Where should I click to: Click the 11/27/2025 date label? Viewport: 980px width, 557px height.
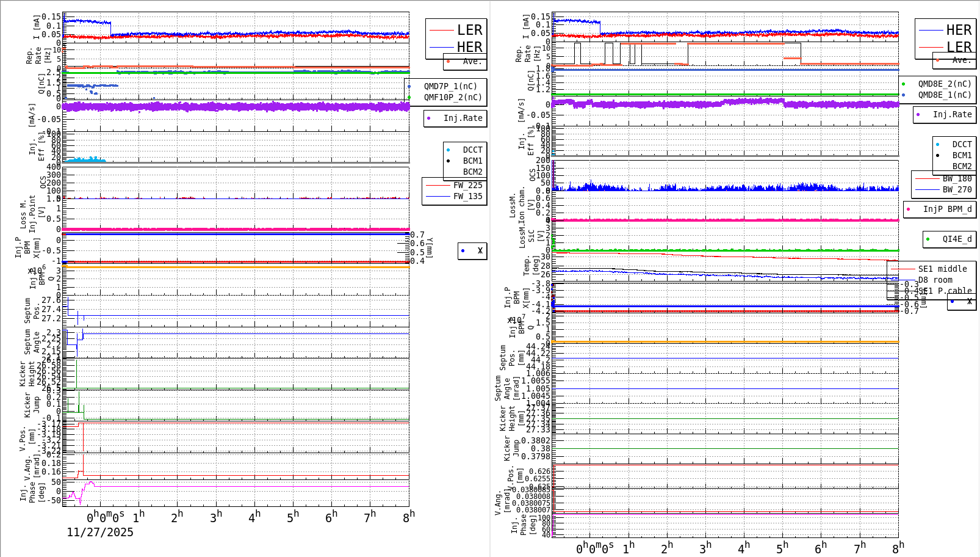(99, 533)
